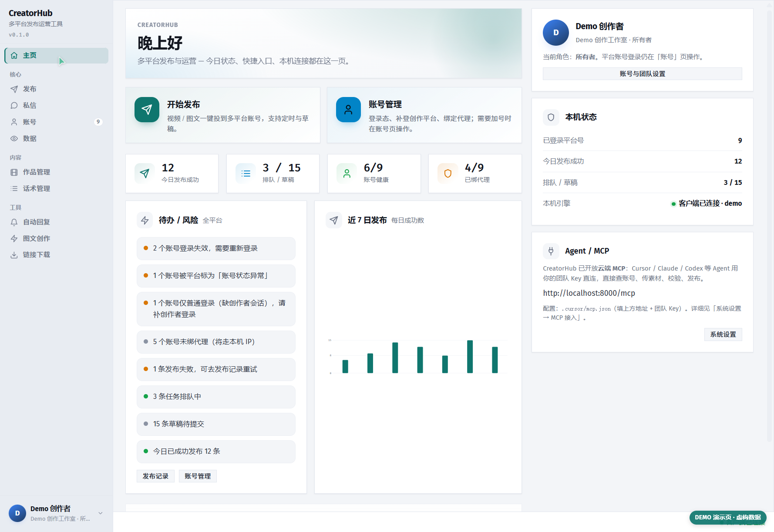Open 图文创作 in the sidebar
The image size is (774, 532).
pos(57,239)
